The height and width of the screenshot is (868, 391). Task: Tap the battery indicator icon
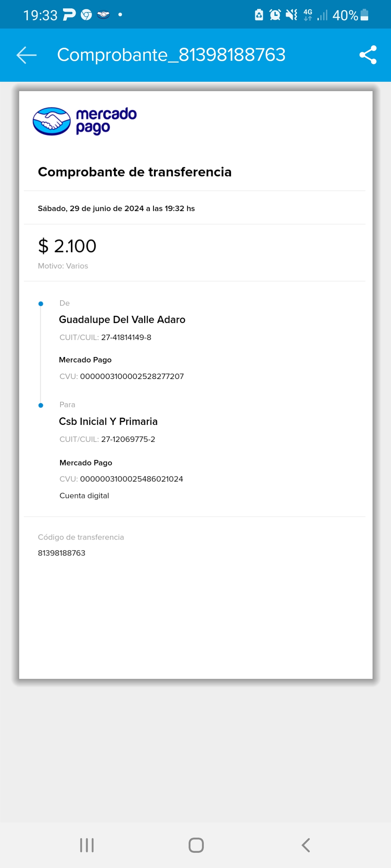(x=365, y=15)
